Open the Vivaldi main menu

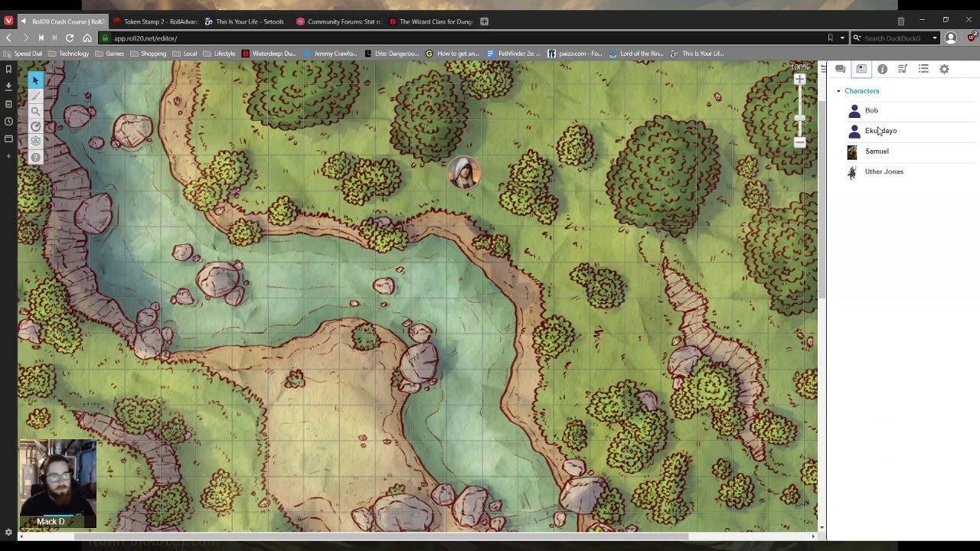[x=8, y=21]
